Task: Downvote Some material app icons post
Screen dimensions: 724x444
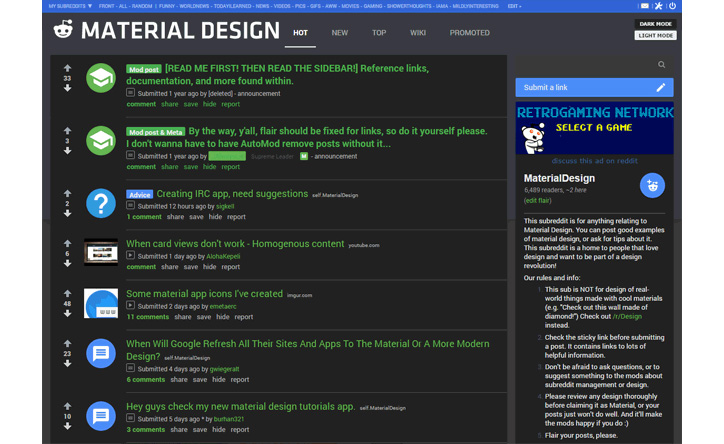Action: [67, 313]
